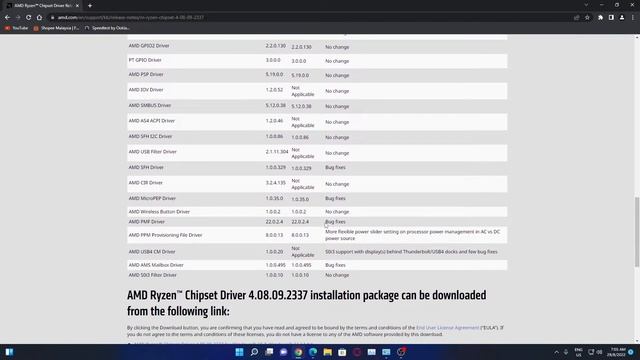Open the Chat app in the taskbar

tap(284, 352)
